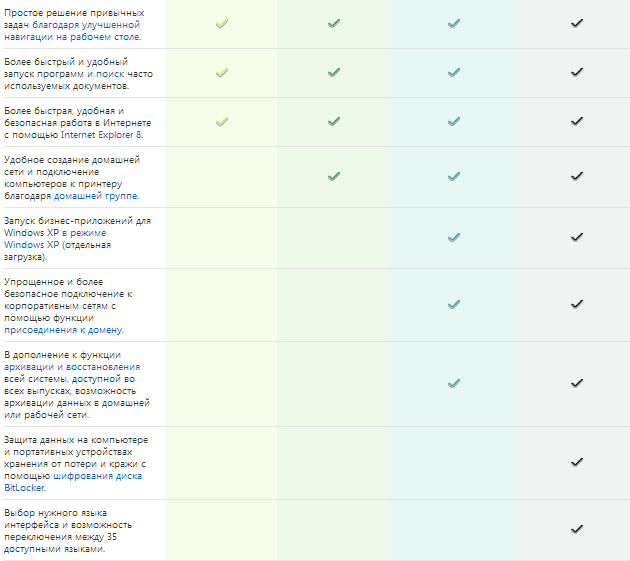The width and height of the screenshot is (630, 561).
Task: Select text 'Простое решение привычных'
Action: (x=74, y=13)
